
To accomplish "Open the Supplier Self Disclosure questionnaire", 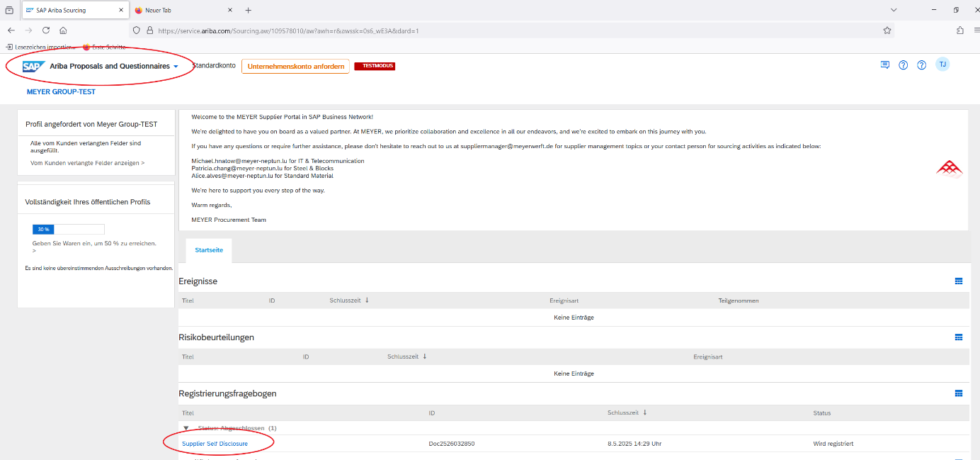I will [215, 444].
